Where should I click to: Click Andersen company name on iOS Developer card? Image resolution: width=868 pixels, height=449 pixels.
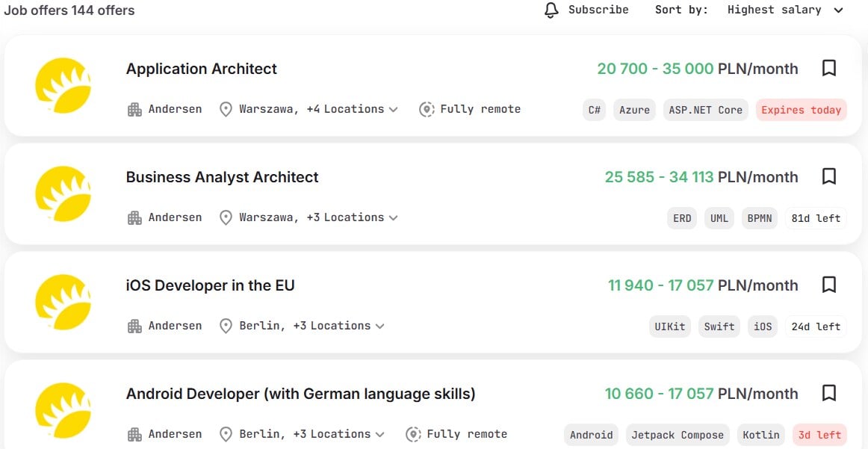(x=175, y=326)
